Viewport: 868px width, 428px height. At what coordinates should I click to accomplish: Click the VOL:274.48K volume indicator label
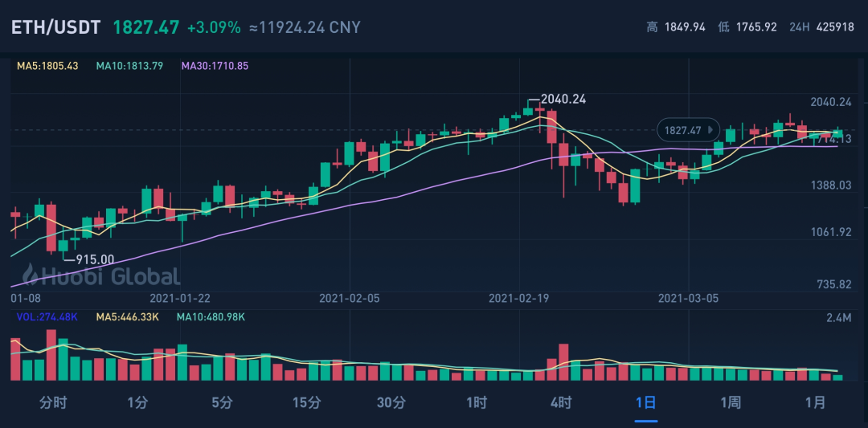(x=48, y=317)
